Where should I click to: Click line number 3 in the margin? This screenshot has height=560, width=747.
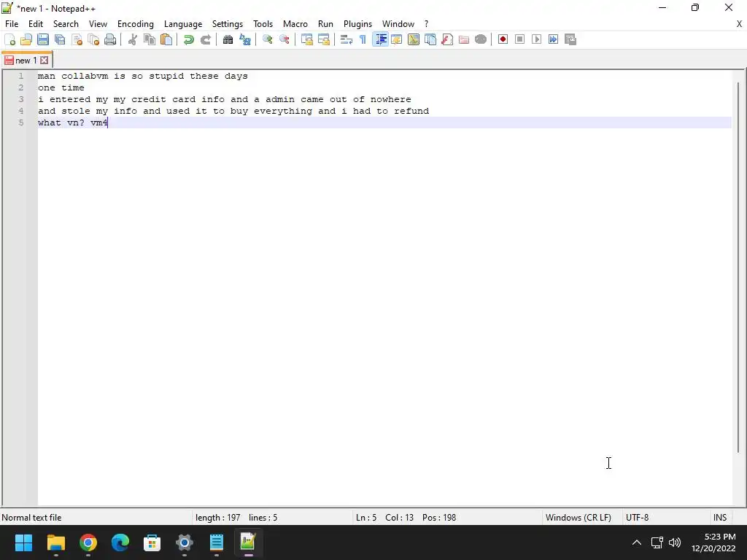[x=21, y=99]
